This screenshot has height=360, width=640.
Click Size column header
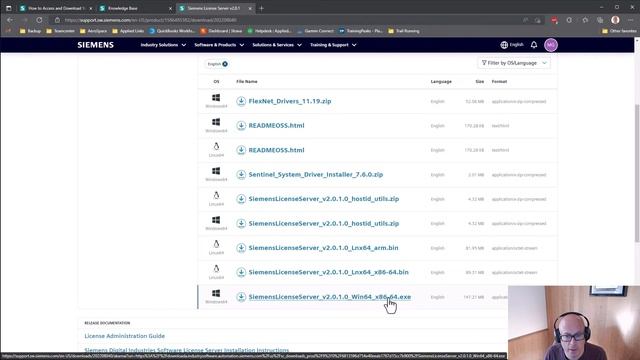point(480,82)
